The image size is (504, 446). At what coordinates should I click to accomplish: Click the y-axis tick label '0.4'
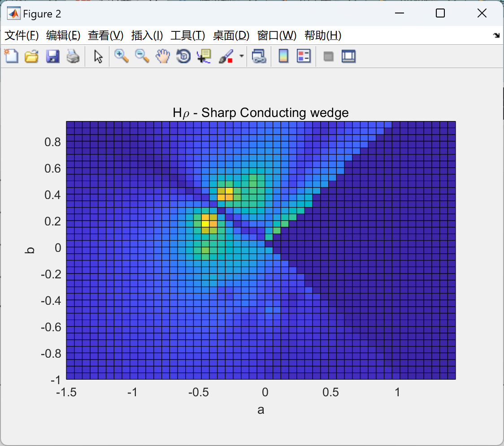point(53,195)
